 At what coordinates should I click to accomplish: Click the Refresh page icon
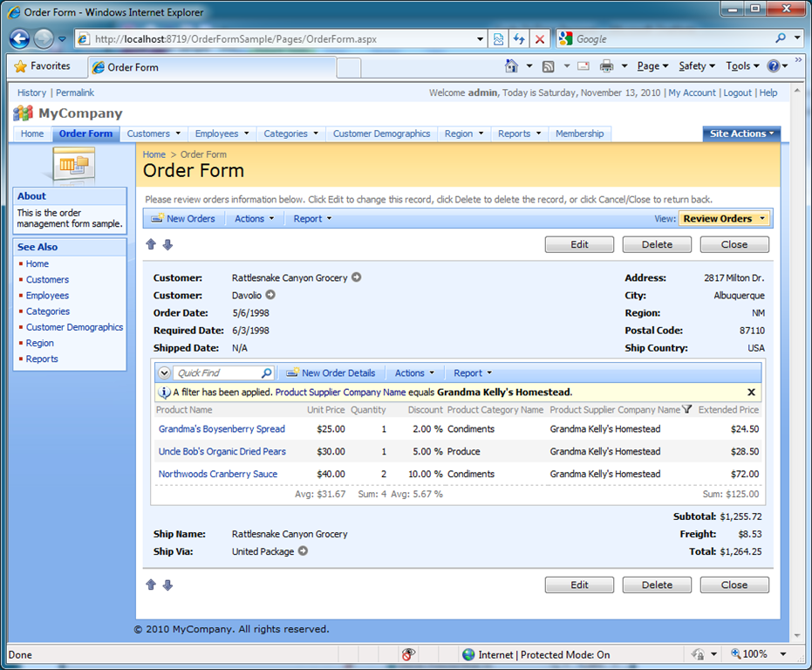519,39
